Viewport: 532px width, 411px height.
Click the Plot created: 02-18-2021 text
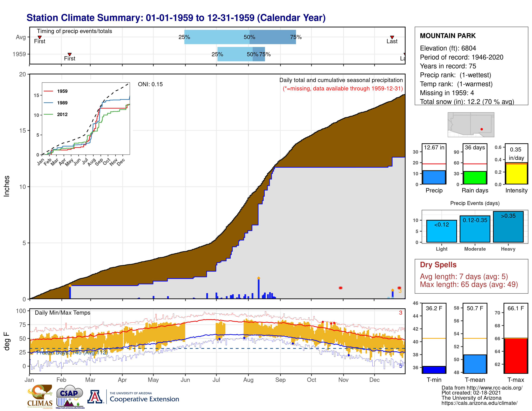pos(471,393)
